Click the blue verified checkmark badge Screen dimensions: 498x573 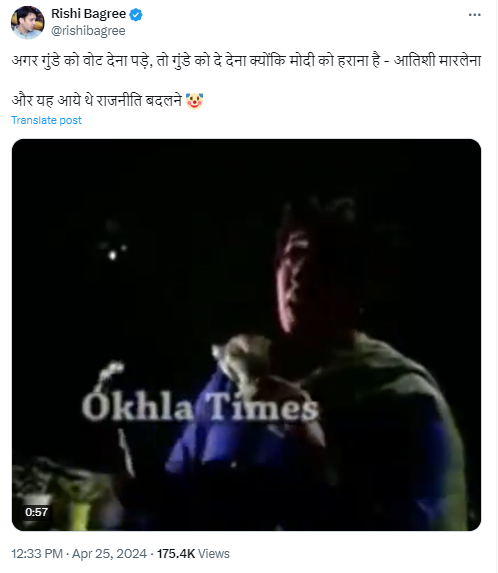(x=136, y=15)
